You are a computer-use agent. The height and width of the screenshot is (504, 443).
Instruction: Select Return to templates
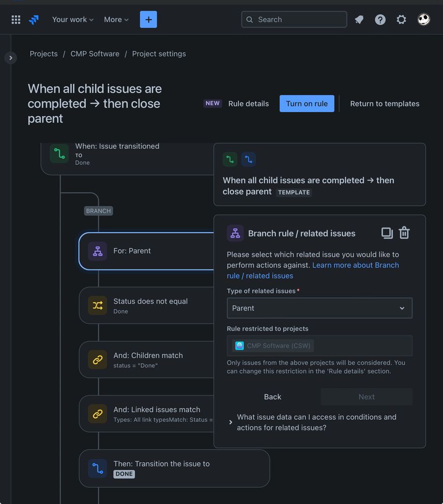(x=384, y=104)
